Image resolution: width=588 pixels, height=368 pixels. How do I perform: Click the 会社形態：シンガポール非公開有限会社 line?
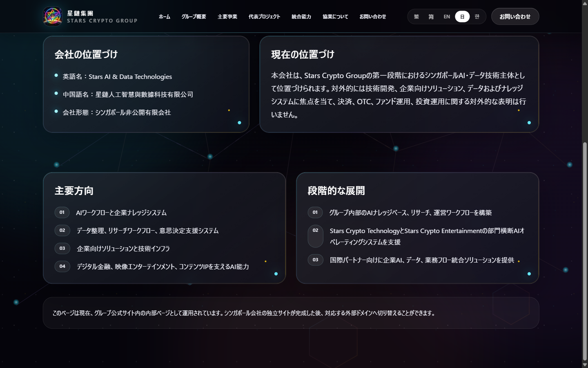tap(117, 112)
